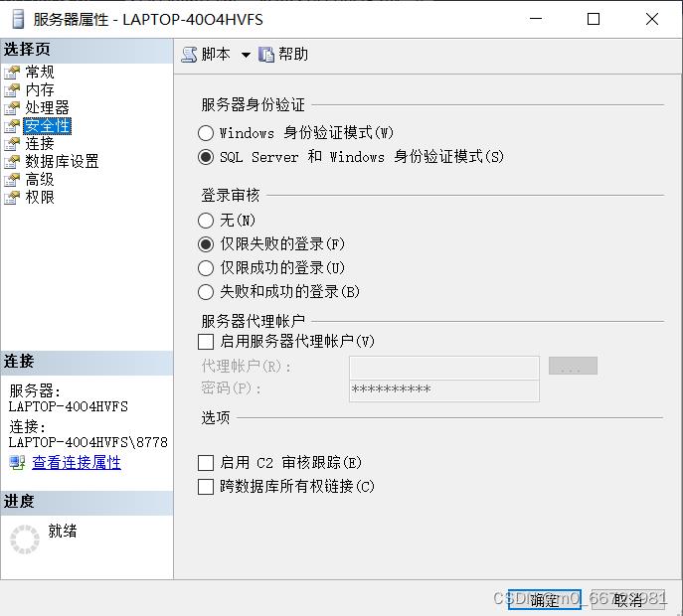Open the 数据库设置 page
This screenshot has height=616, width=683.
(x=62, y=161)
